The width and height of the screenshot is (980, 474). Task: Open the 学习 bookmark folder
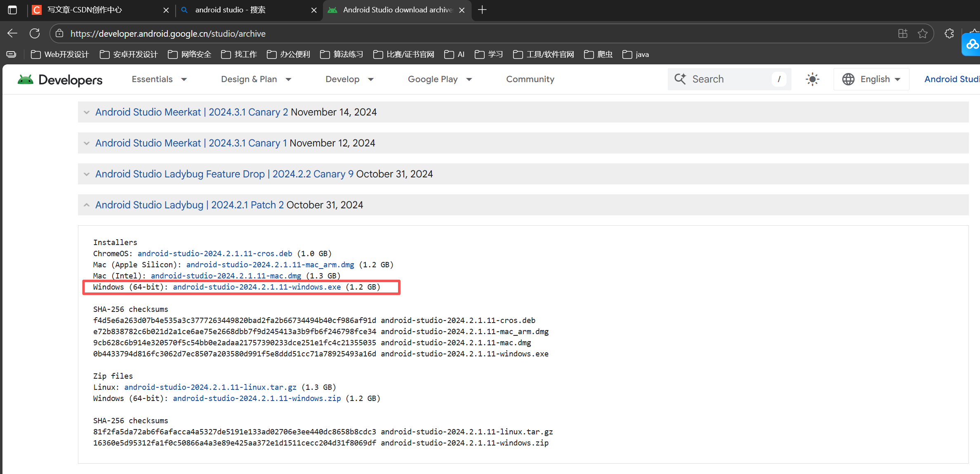489,54
